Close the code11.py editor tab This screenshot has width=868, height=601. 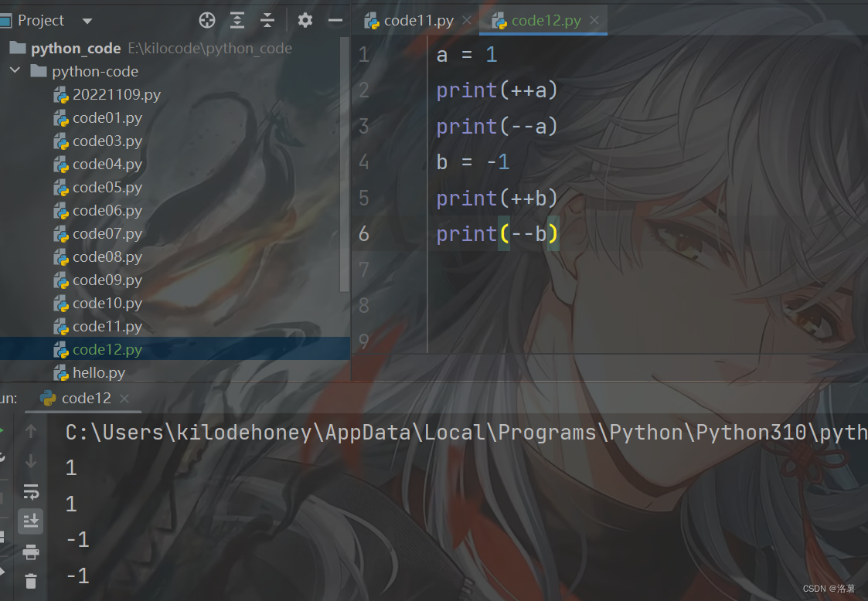click(x=467, y=21)
